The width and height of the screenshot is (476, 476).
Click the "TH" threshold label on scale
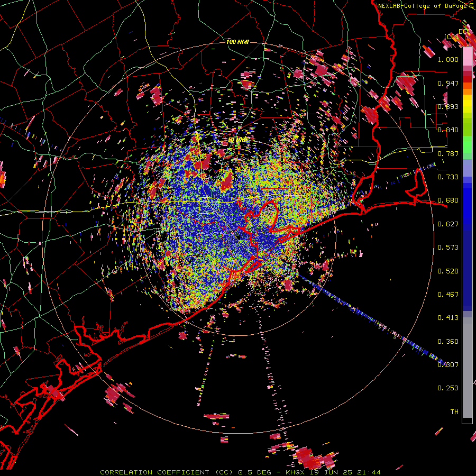tap(454, 412)
